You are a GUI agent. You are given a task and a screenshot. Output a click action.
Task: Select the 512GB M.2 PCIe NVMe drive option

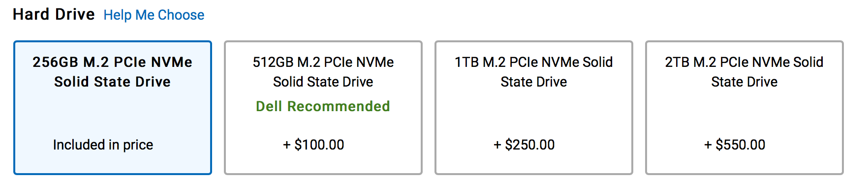pyautogui.click(x=323, y=108)
